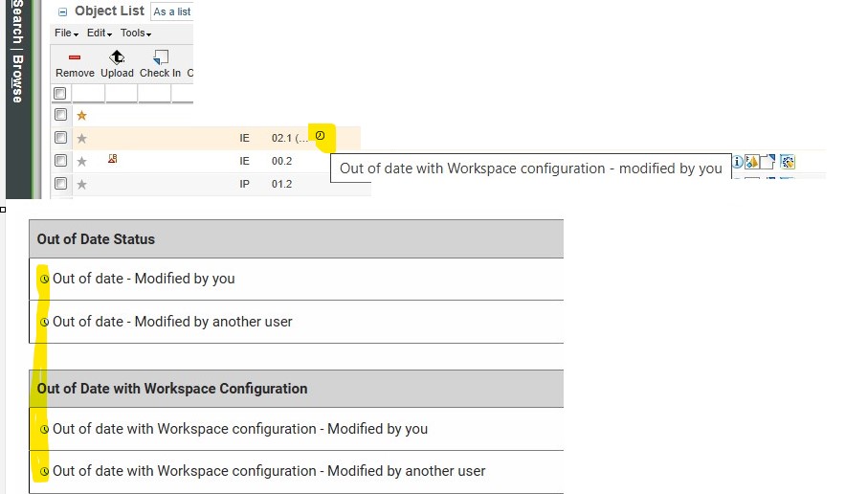Image resolution: width=868 pixels, height=494 pixels.
Task: Collapse the Object List section
Action: tap(63, 12)
